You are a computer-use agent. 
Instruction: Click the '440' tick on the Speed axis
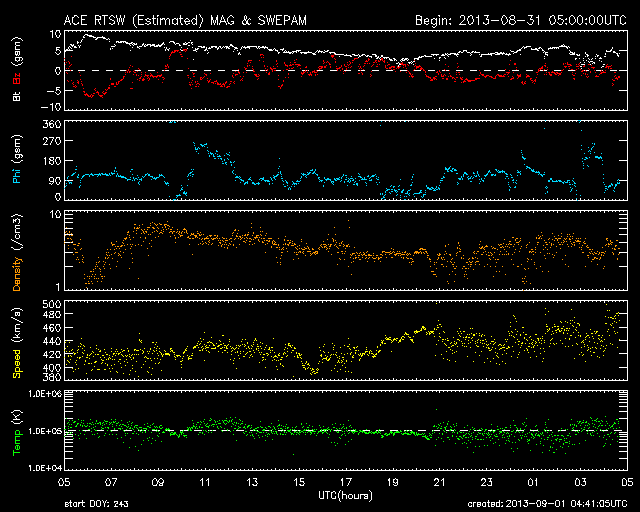coord(52,341)
